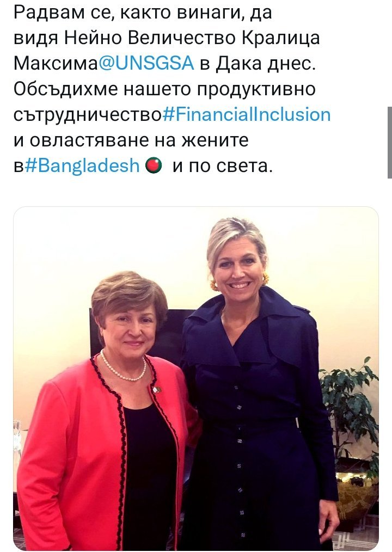Image resolution: width=392 pixels, height=552 pixels.
Task: Click the vertical scrollbar thumb on right edge
Action: [x=389, y=143]
